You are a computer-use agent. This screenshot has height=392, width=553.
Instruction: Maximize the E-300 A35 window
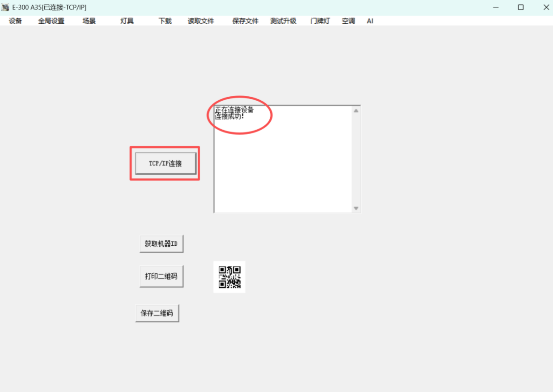point(521,7)
